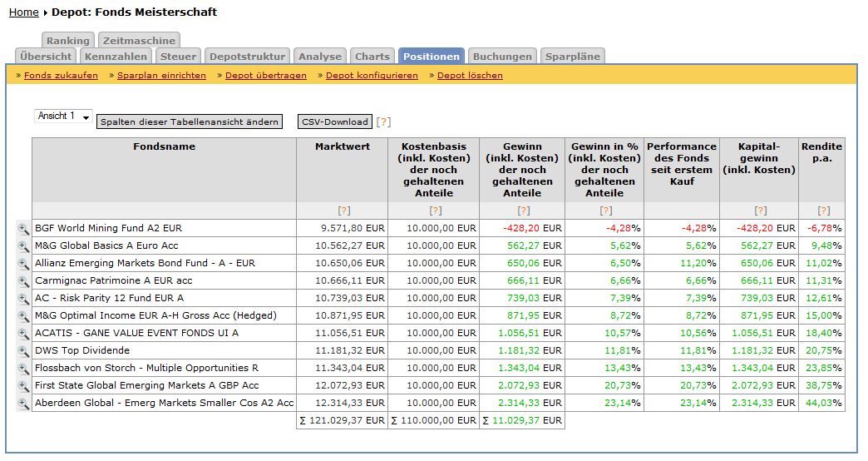Click help icon under Marktwert column
868x461 pixels.
coord(343,211)
